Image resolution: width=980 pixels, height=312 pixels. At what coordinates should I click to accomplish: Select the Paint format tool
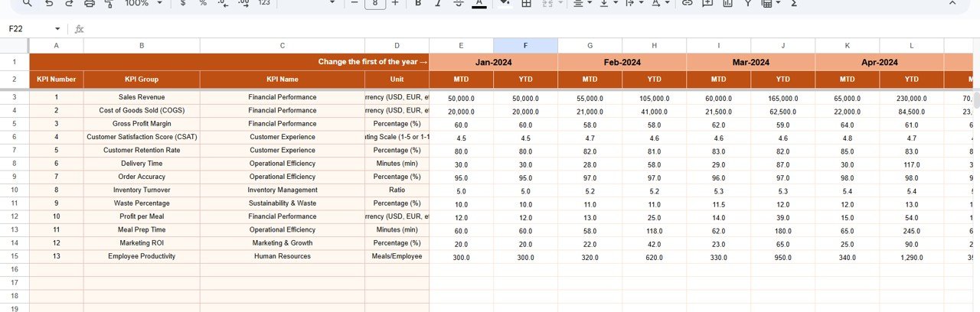pos(108,3)
